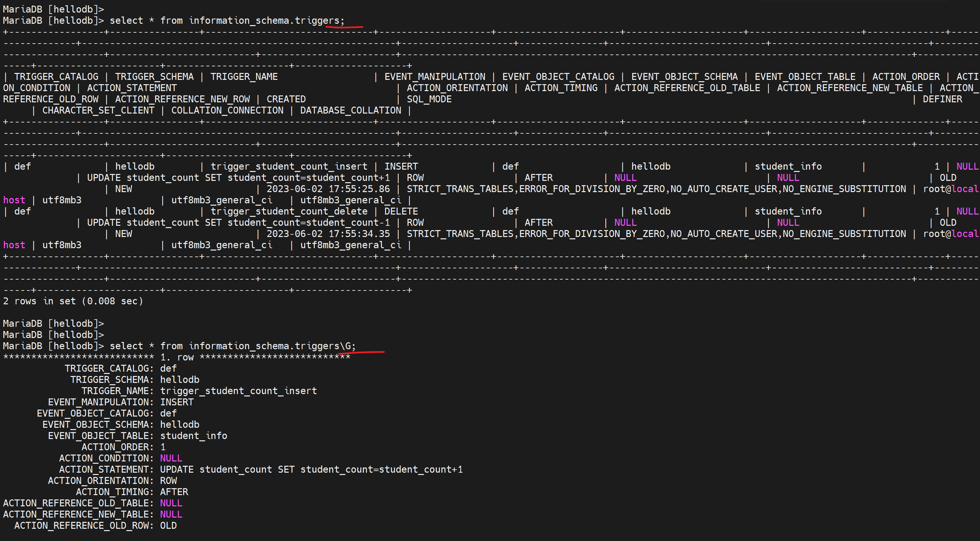The width and height of the screenshot is (980, 541).
Task: Click the EVENT_MANIPULATION column header
Action: (x=435, y=77)
